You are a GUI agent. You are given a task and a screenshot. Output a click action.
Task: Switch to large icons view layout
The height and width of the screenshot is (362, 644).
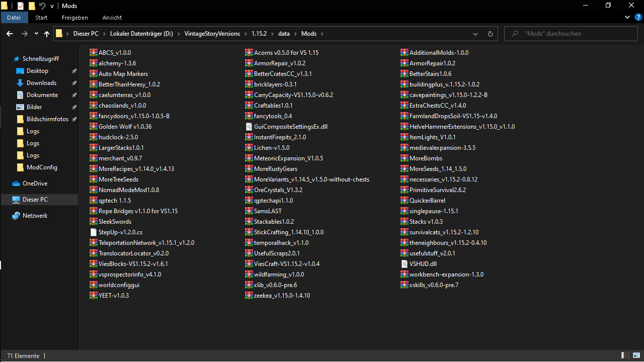coord(635,355)
